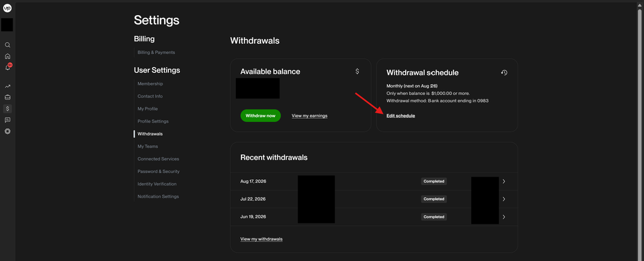This screenshot has height=261, width=644.
Task: Select Password & Security menu item
Action: click(x=158, y=172)
